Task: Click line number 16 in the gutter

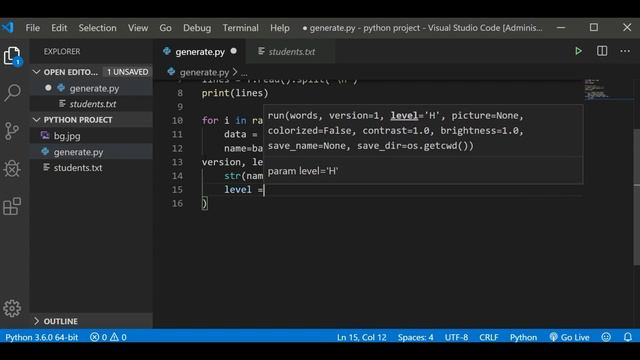Action: click(177, 203)
